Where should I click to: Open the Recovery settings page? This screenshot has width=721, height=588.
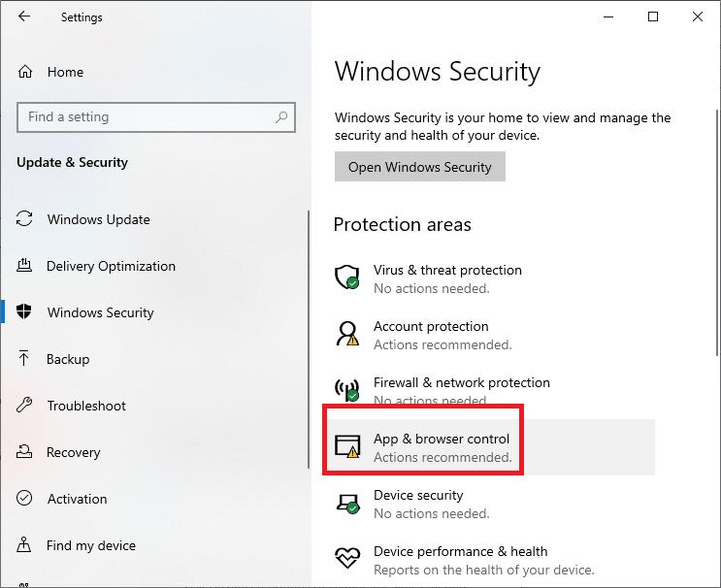[x=73, y=452]
